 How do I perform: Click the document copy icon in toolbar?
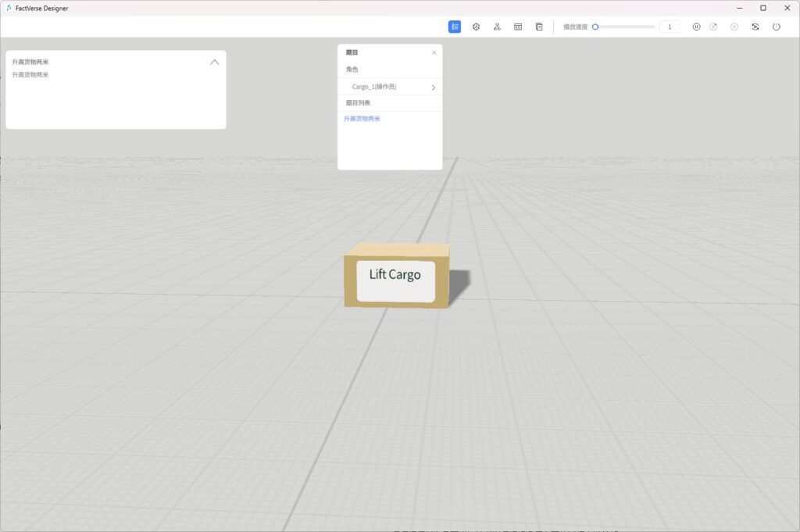(x=539, y=27)
